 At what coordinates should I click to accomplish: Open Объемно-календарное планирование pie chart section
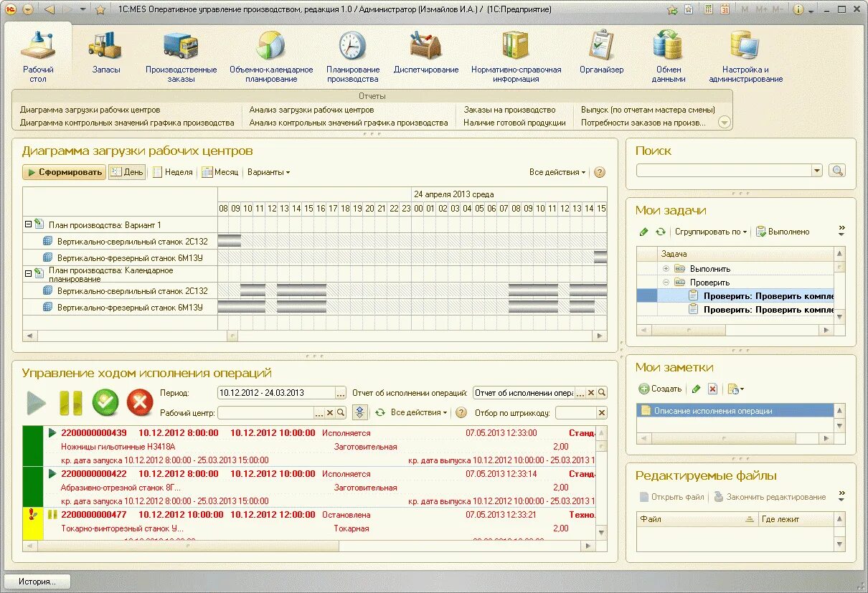[271, 57]
